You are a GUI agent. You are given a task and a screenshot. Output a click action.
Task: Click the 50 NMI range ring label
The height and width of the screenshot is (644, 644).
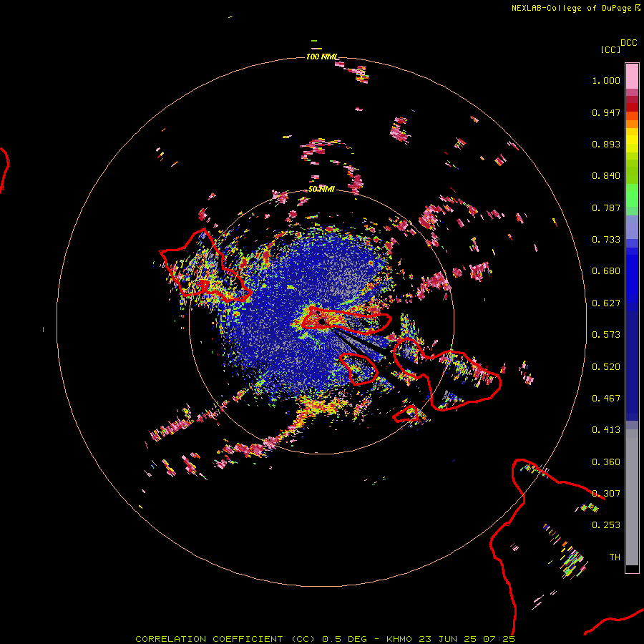321,190
